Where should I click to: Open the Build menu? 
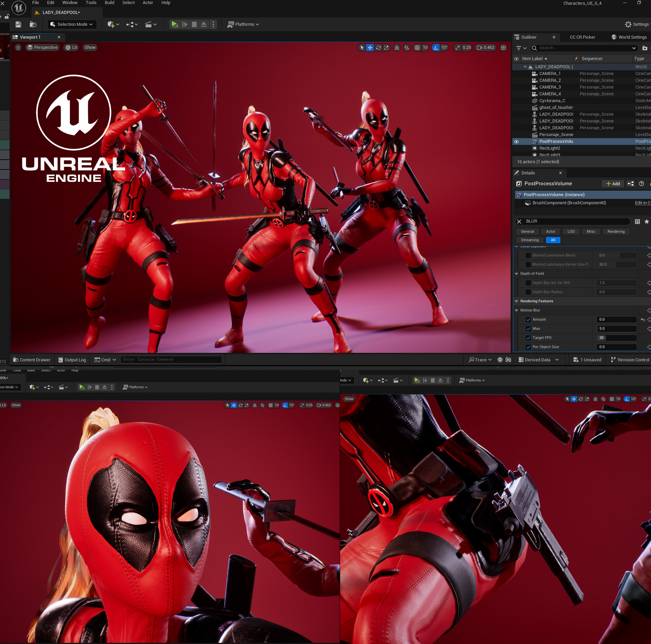coord(109,3)
